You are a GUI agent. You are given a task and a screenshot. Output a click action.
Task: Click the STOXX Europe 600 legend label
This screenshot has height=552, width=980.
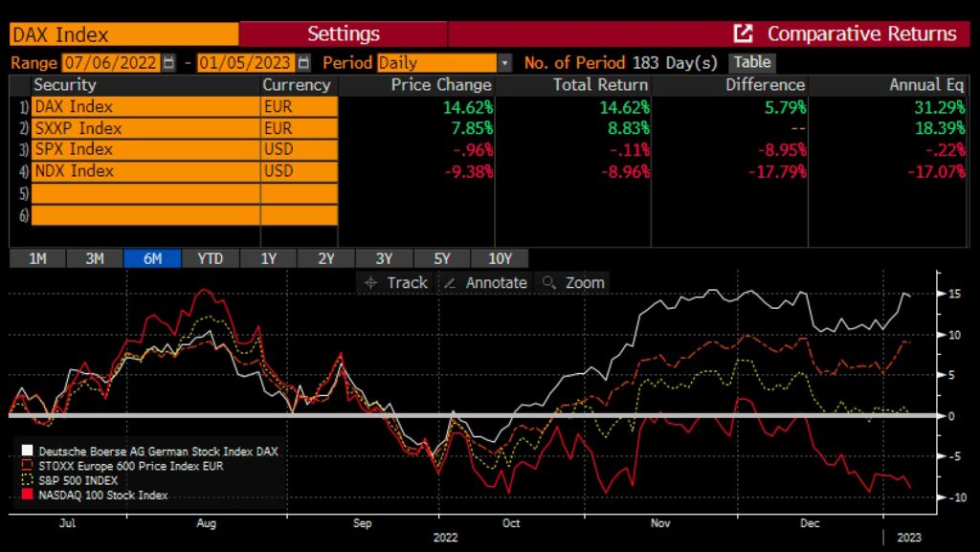click(130, 466)
